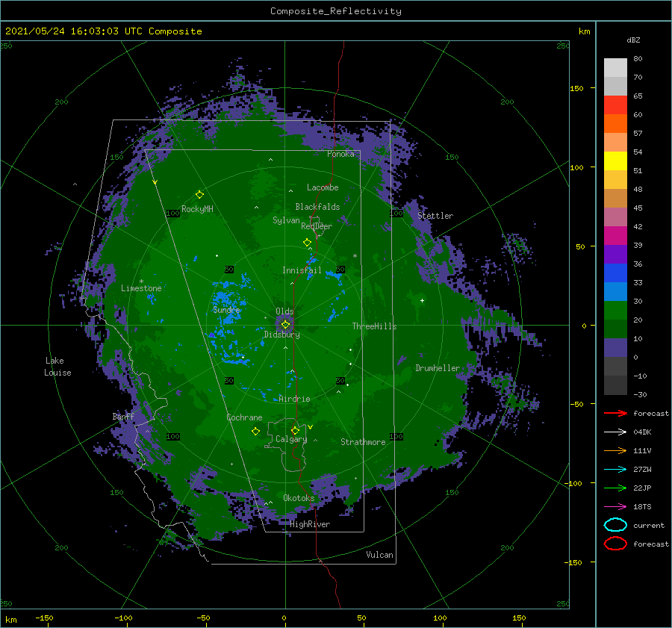Click the cyan current ellipse legend icon

tap(615, 525)
